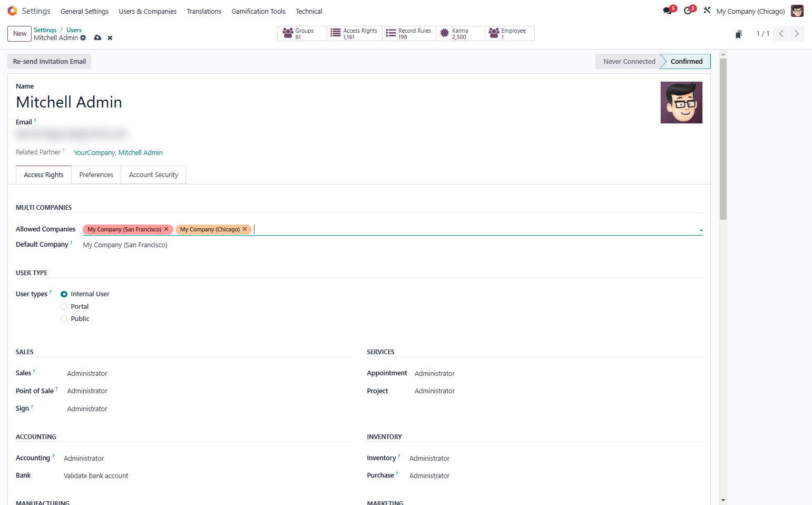812x505 pixels.
Task: Select the Internal User radio option
Action: coord(64,294)
